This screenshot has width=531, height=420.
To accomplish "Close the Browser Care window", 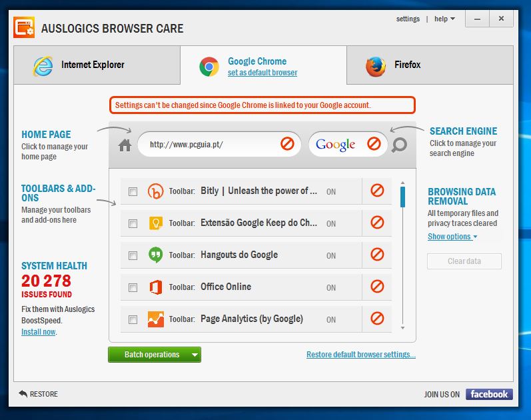I will tap(501, 19).
